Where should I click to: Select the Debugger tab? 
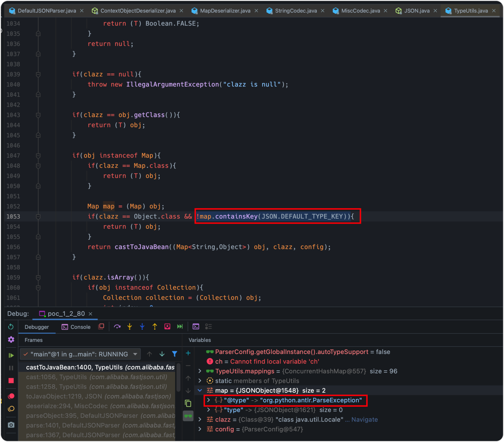pyautogui.click(x=37, y=327)
